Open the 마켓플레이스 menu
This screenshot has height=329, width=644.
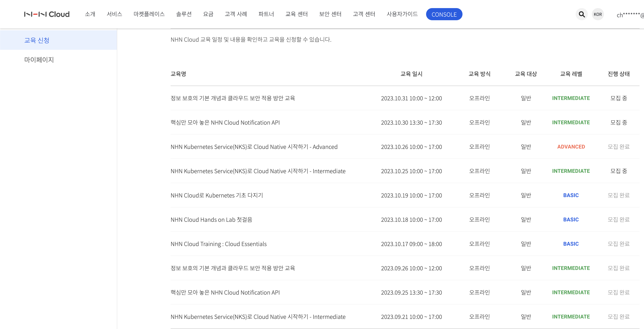coord(149,14)
